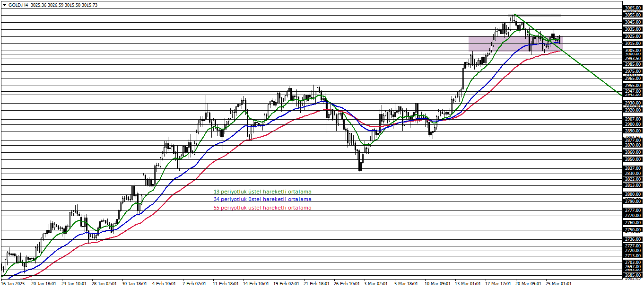Click the small triangle beside GOLD,H4
The width and height of the screenshot is (644, 289).
point(4,4)
